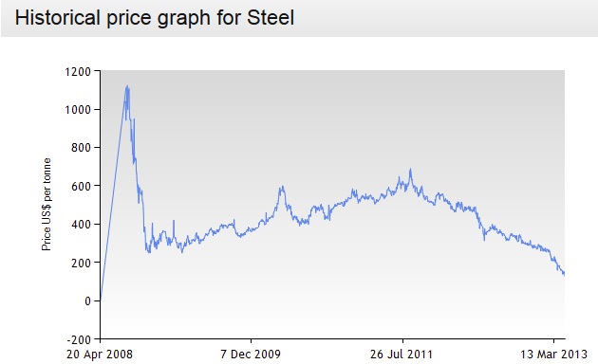The height and width of the screenshot is (364, 598).
Task: Click the 'Price US$ per tonne' axis title
Action: pos(47,205)
